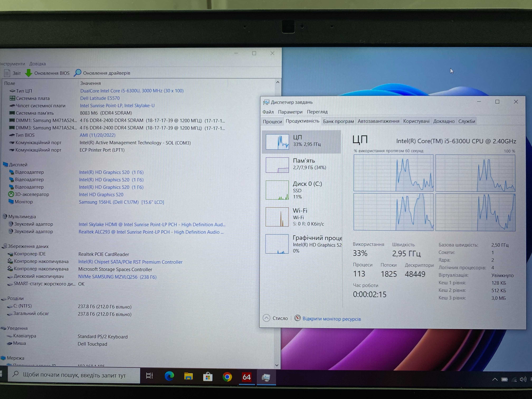Switch to the Служби tab
The height and width of the screenshot is (399, 532).
tap(466, 121)
